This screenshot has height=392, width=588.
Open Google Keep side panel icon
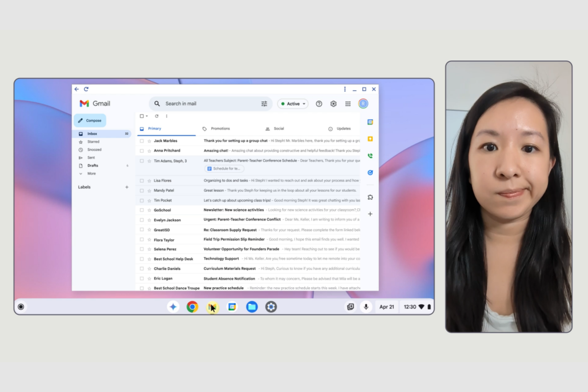tap(370, 139)
